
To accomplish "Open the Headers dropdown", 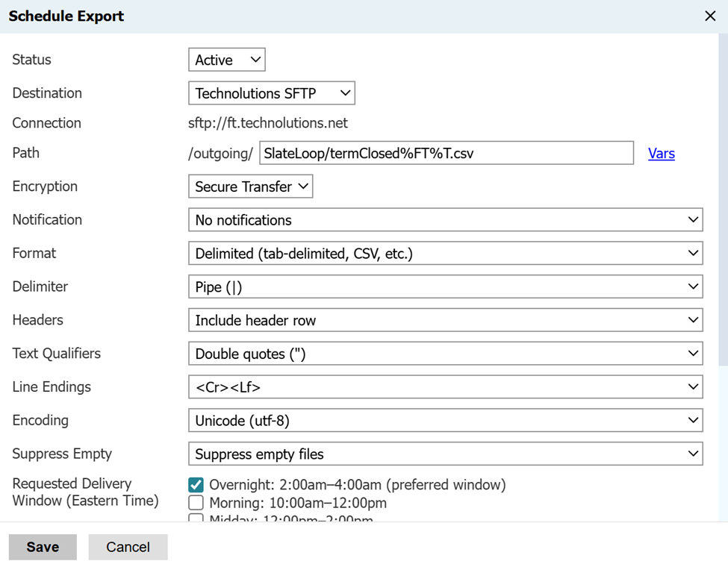I will point(445,320).
